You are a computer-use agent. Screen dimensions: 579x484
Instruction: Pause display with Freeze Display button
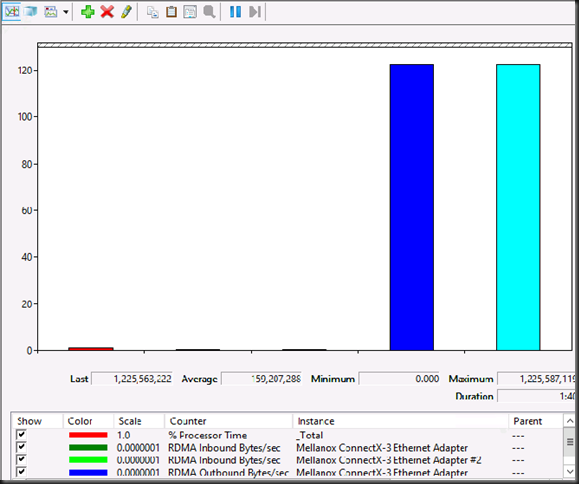[235, 12]
